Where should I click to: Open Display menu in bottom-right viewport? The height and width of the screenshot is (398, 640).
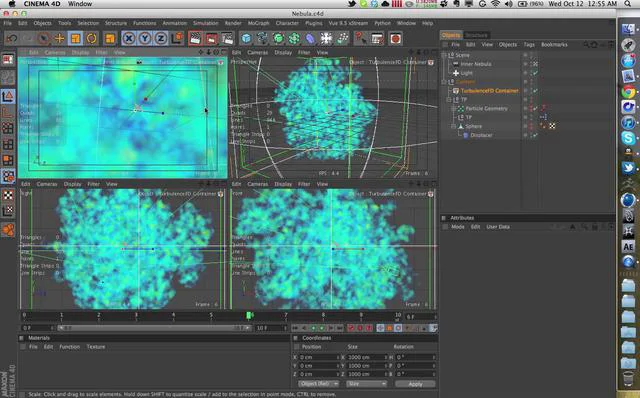pos(283,184)
